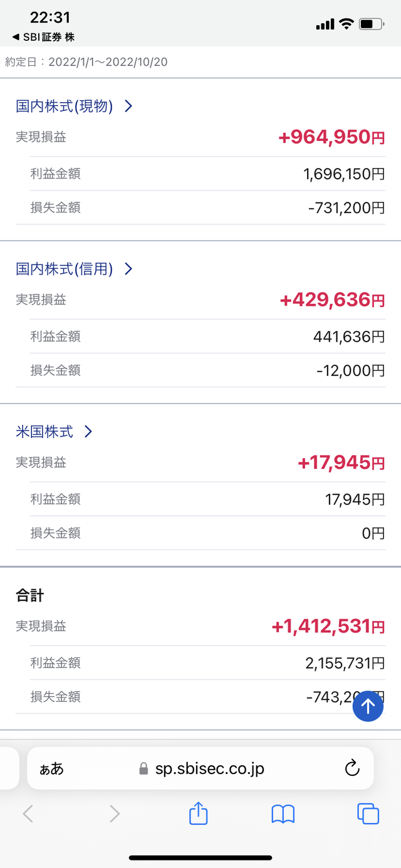Image resolution: width=401 pixels, height=868 pixels.
Task: Open the Safari share sheet icon
Action: [x=198, y=813]
